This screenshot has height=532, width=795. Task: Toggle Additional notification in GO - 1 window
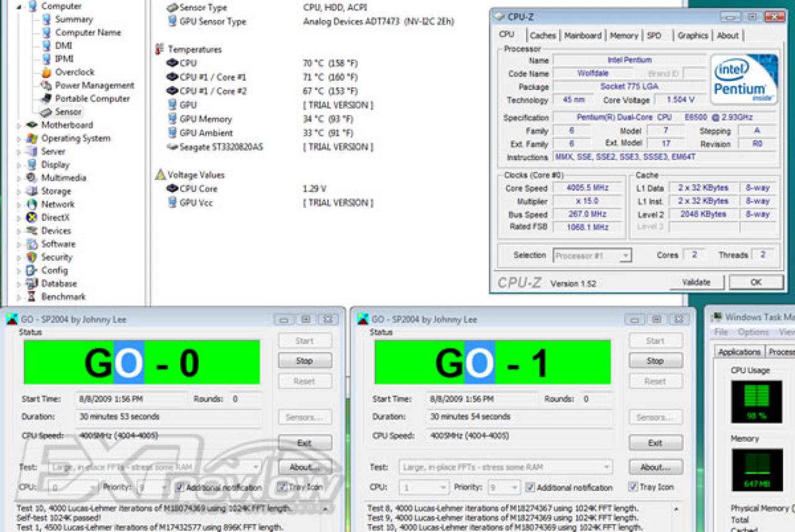pyautogui.click(x=530, y=487)
